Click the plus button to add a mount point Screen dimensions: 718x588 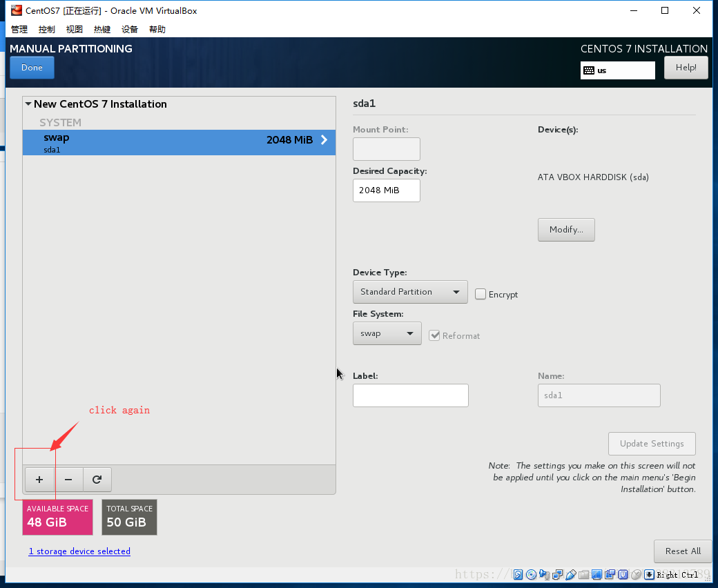[39, 480]
